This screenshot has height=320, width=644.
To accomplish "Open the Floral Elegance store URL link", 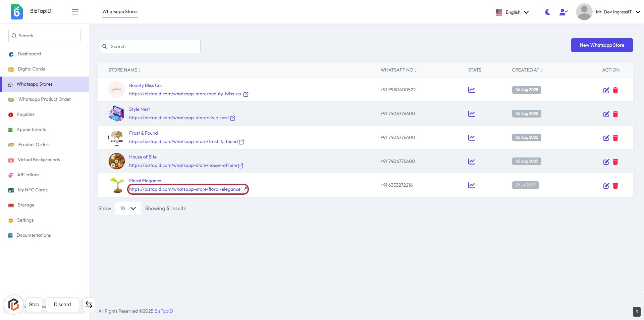I will (185, 189).
